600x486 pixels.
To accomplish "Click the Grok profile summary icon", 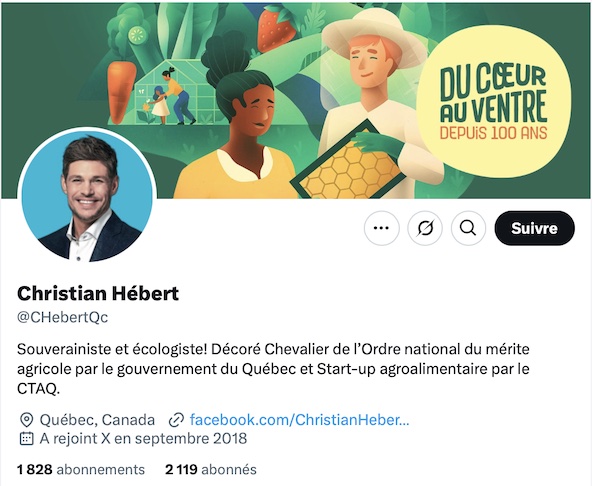I will point(425,228).
